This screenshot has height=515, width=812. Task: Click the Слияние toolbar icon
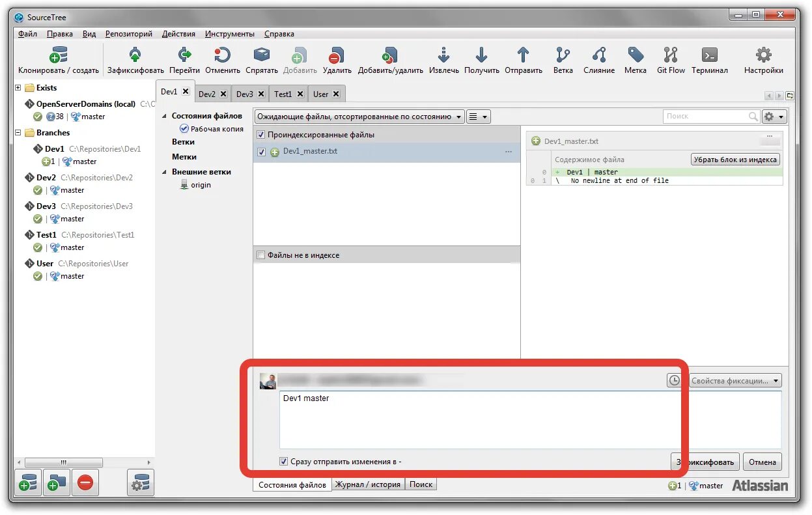pos(599,55)
